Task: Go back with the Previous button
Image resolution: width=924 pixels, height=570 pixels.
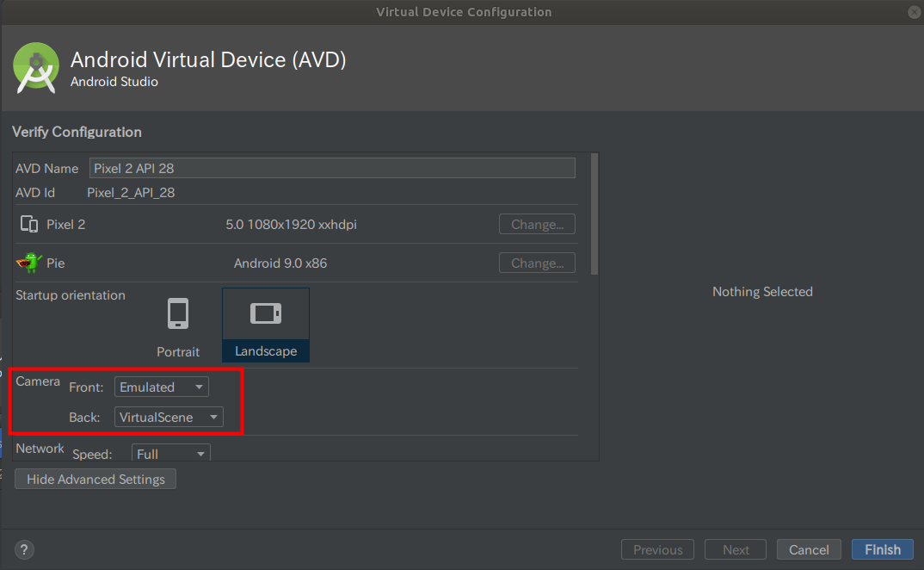Action: click(x=657, y=550)
